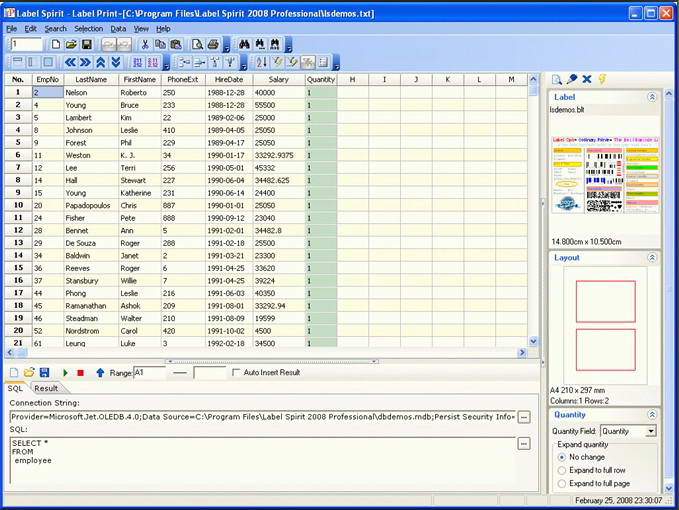
Task: Click the Salary column header
Action: [x=278, y=80]
